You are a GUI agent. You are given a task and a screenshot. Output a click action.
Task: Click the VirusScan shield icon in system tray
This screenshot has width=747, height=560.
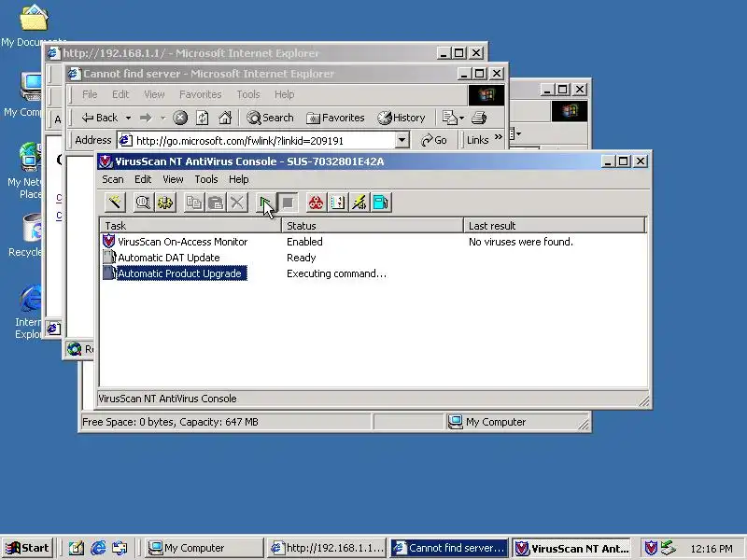coord(651,548)
